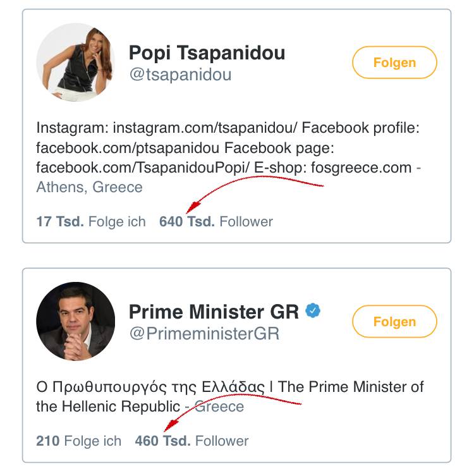
Task: Open Popi Tsapanidou's profile picture
Action: (76, 62)
